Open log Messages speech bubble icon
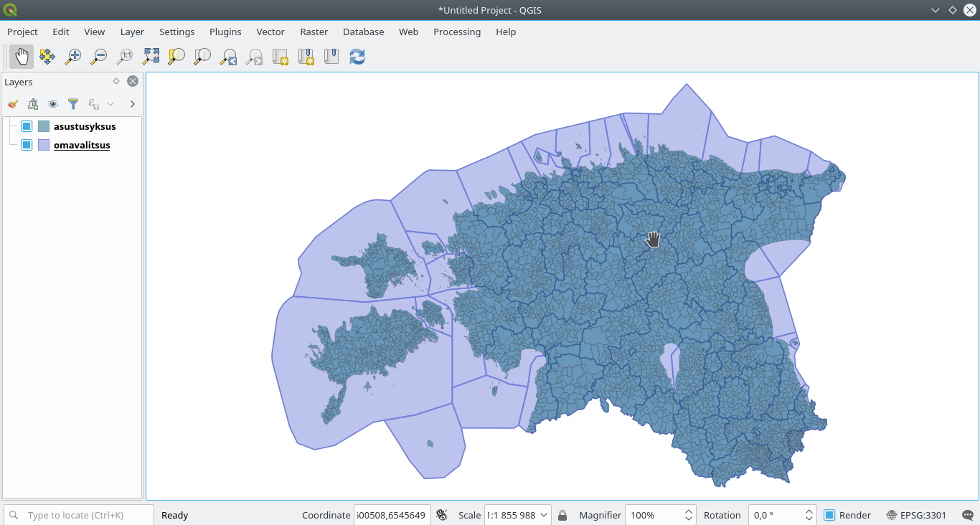Image resolution: width=980 pixels, height=525 pixels. pyautogui.click(x=968, y=515)
